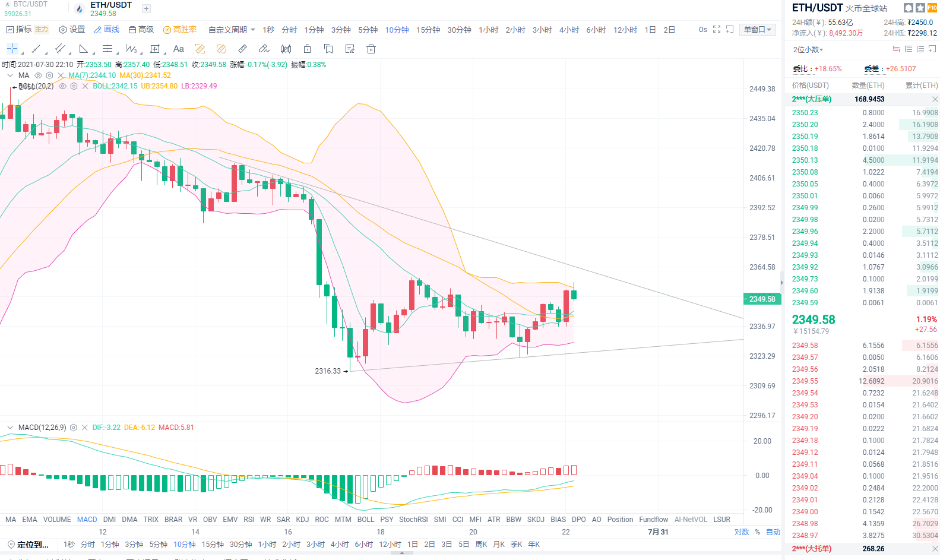This screenshot has width=940, height=560.
Task: Switch to BTC/USDT pair tab
Action: pos(26,9)
